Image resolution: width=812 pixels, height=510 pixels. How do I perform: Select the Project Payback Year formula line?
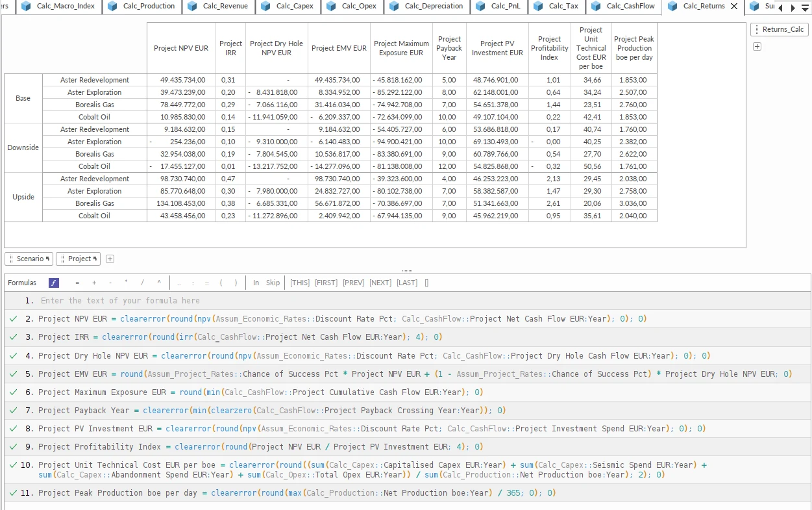pyautogui.click(x=407, y=411)
